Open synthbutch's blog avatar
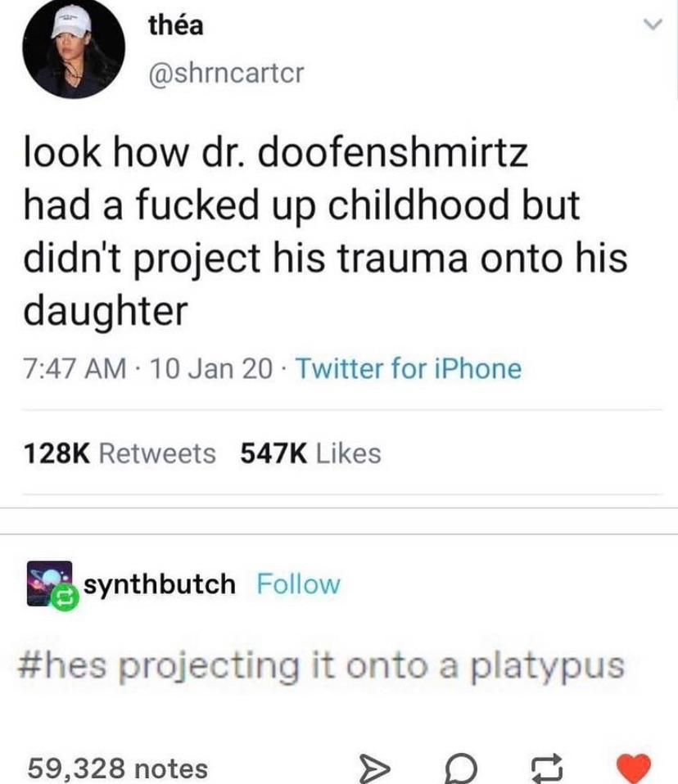 [49, 583]
